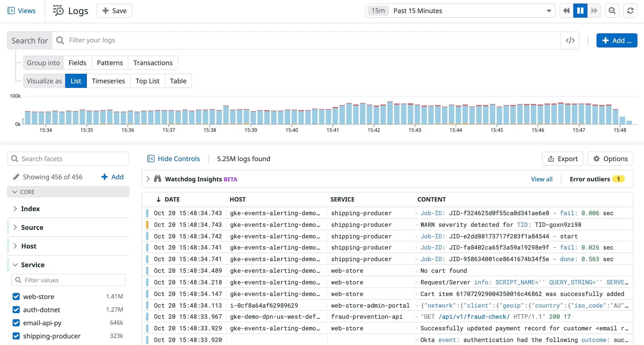The image size is (644, 345).
Task: Select the Table visualization tab
Action: (x=178, y=81)
